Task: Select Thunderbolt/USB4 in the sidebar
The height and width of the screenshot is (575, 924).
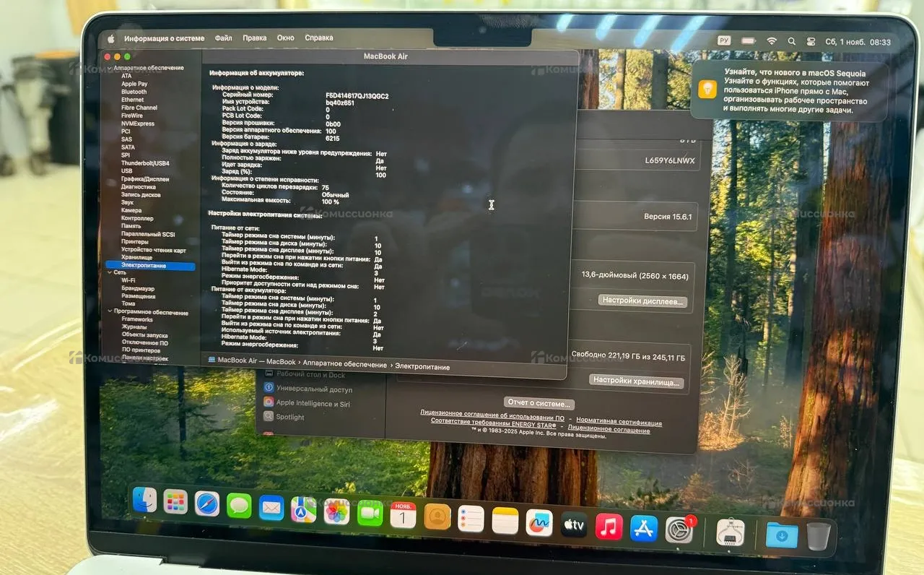Action: pyautogui.click(x=145, y=163)
